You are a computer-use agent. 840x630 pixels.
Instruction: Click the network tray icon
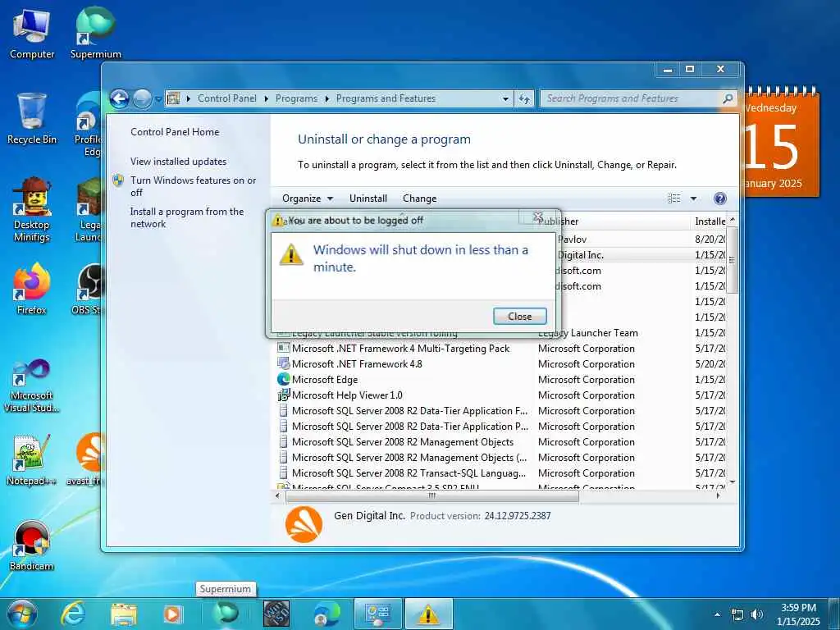point(737,614)
